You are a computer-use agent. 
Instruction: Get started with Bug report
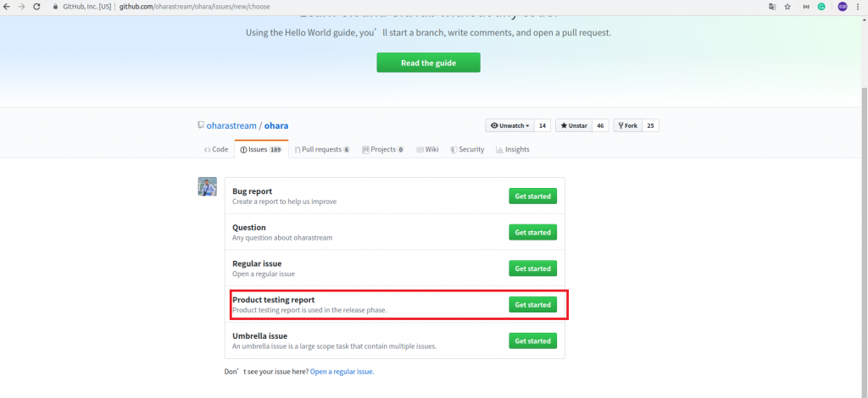point(532,196)
